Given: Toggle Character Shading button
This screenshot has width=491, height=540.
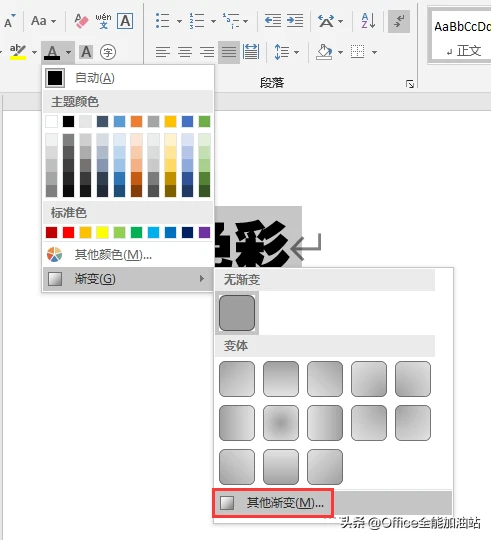Looking at the screenshot, I should point(86,52).
